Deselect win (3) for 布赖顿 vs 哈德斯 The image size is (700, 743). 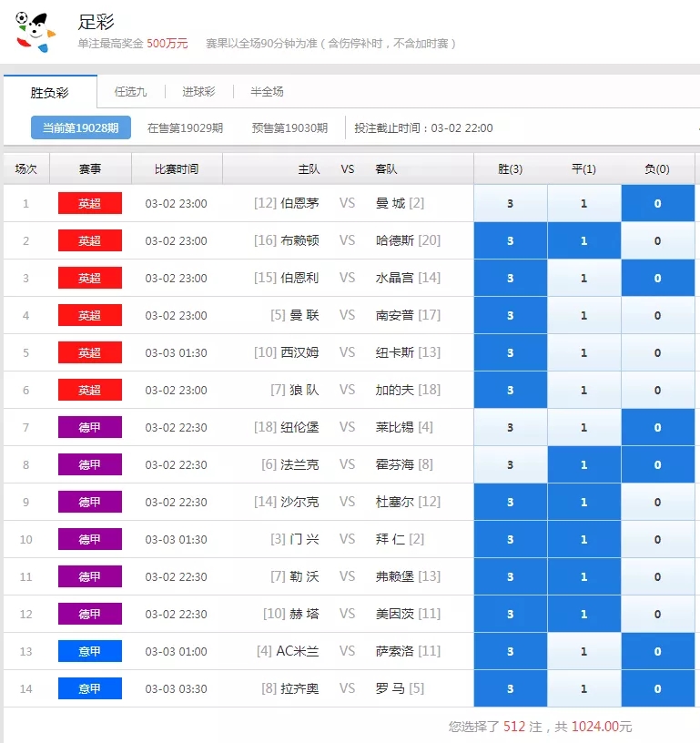tap(510, 240)
